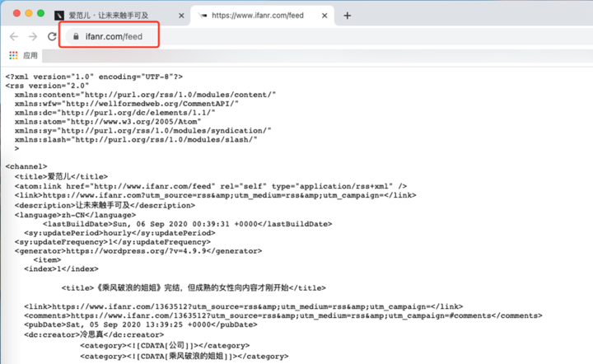Click the generator wordpress.org line
593x364 pixels.
(138, 251)
